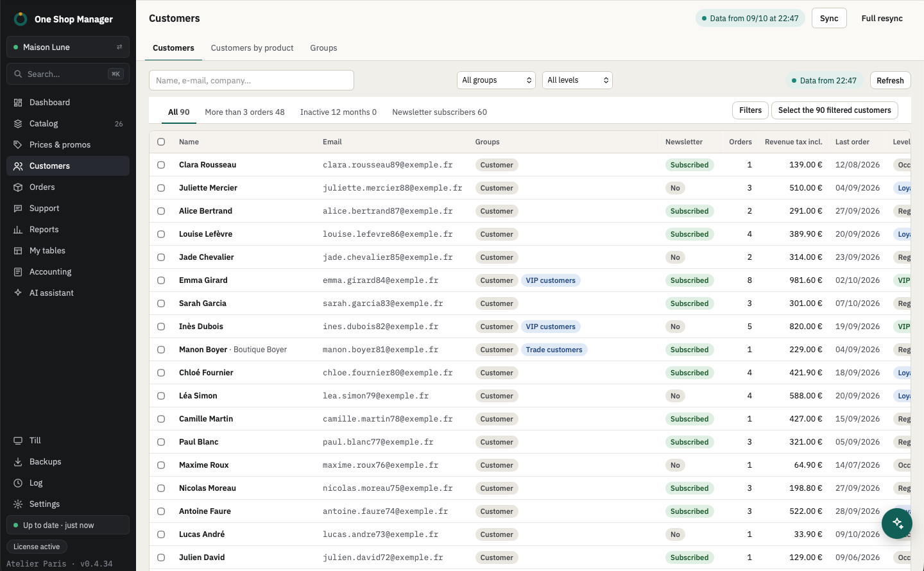The width and height of the screenshot is (924, 571).
Task: Sort by the Revenue tax incl. column header
Action: (793, 142)
